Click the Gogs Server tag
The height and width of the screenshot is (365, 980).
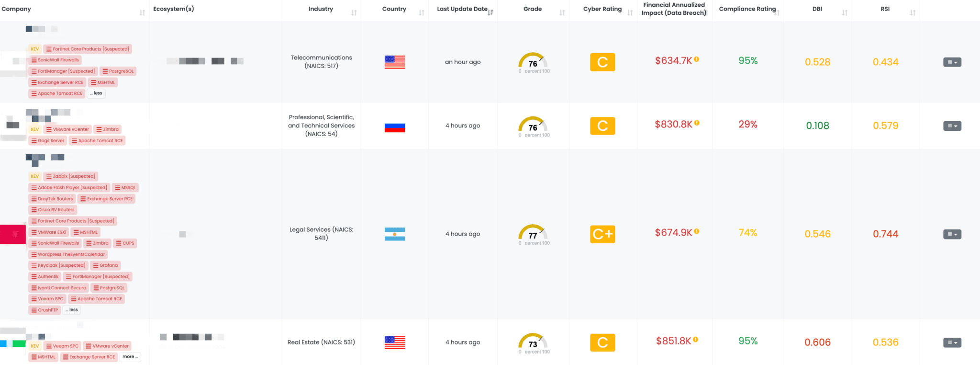(47, 141)
